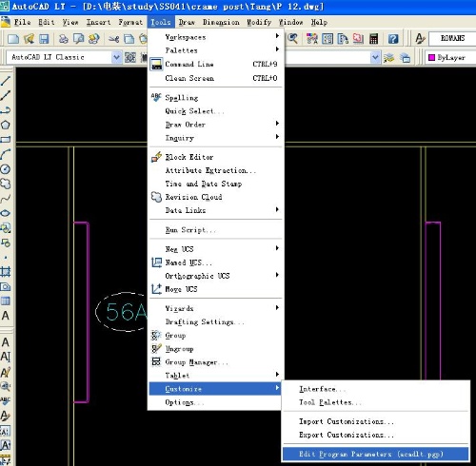Expand the Workspaces submenu
476x466 pixels.
[216, 37]
